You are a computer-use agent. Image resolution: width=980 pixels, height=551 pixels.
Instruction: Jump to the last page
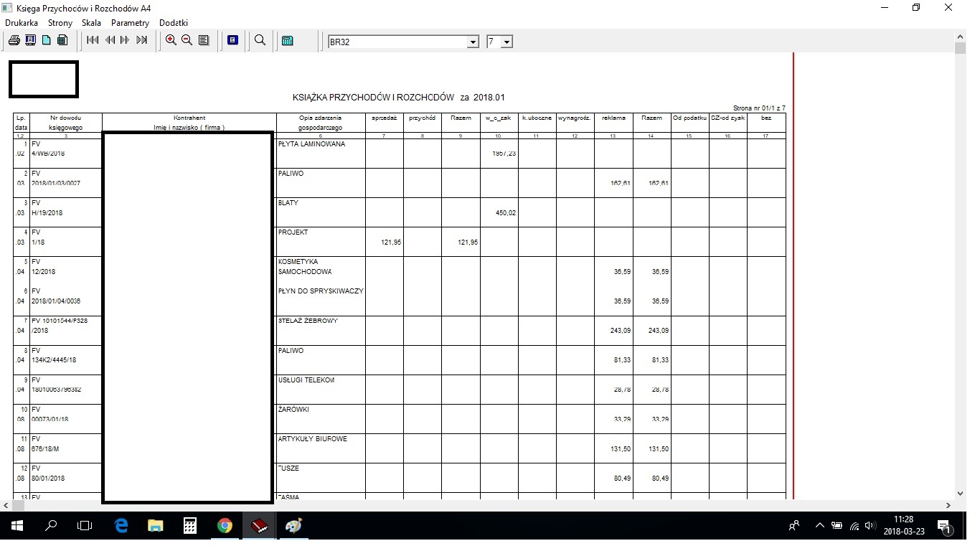(142, 41)
